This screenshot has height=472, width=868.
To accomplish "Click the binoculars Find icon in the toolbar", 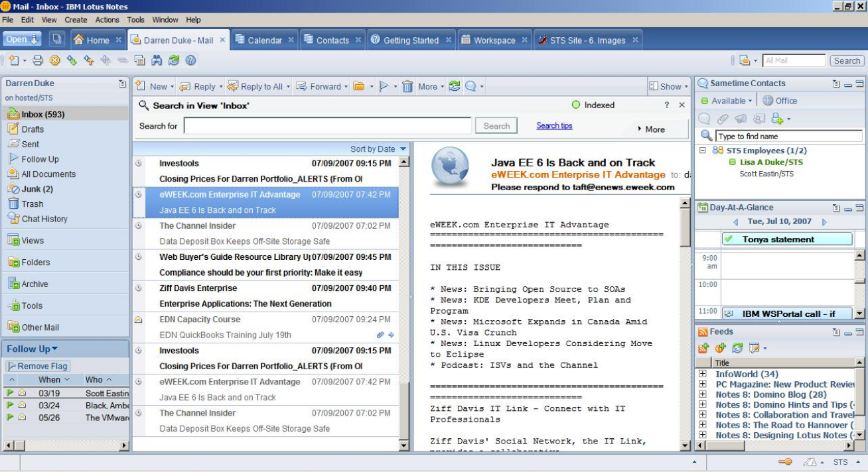I will (157, 60).
